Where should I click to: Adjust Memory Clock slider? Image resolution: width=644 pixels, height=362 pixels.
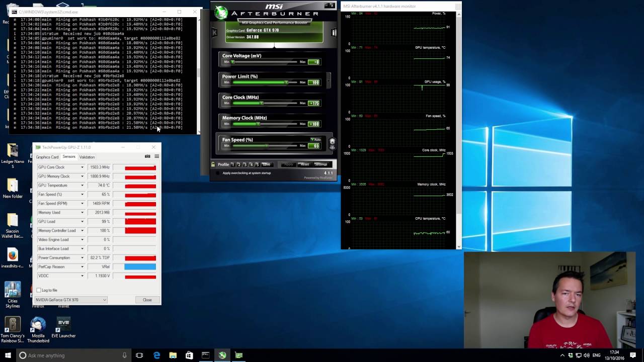pos(264,124)
